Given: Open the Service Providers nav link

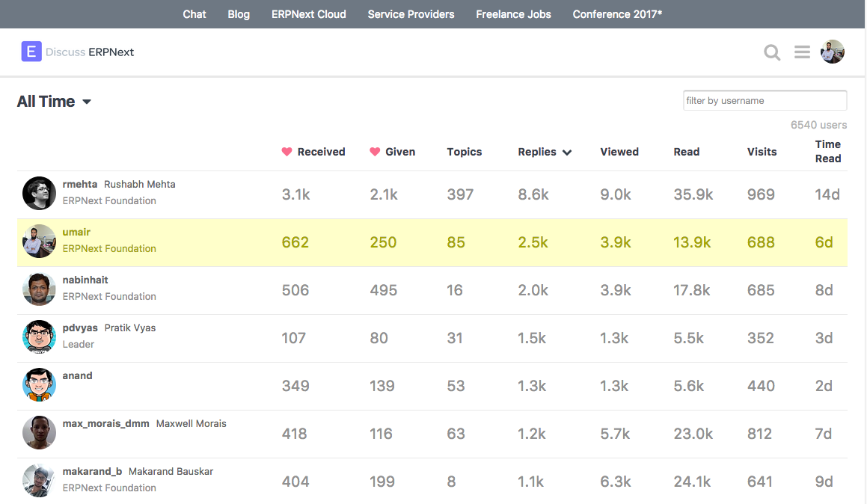Looking at the screenshot, I should 411,14.
